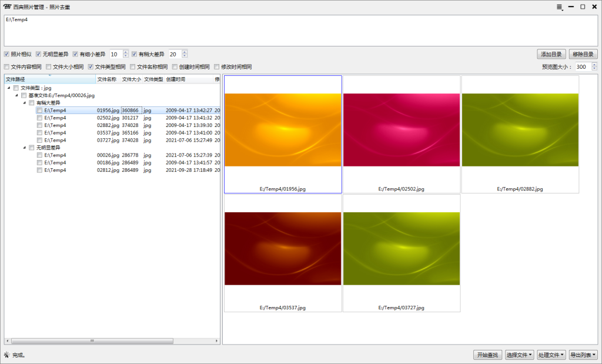Check the 文件类型 : jpg tree node box

16,88
